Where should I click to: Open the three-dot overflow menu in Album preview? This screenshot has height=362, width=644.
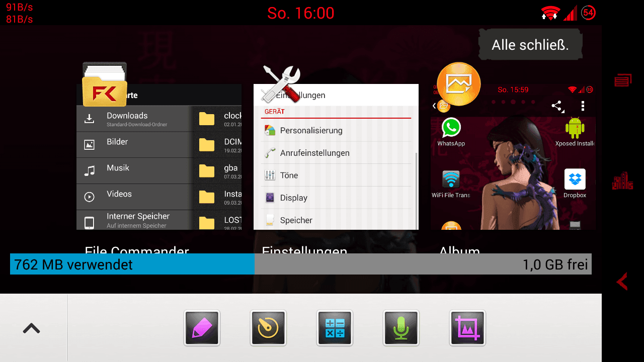(x=583, y=106)
